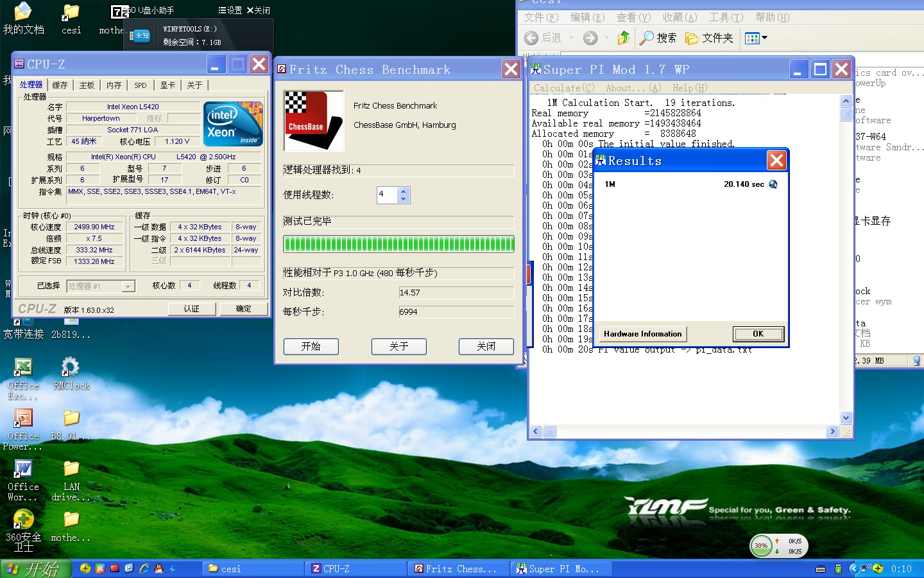The image size is (924, 578).
Task: Open the 开始 Start menu
Action: pyautogui.click(x=35, y=568)
